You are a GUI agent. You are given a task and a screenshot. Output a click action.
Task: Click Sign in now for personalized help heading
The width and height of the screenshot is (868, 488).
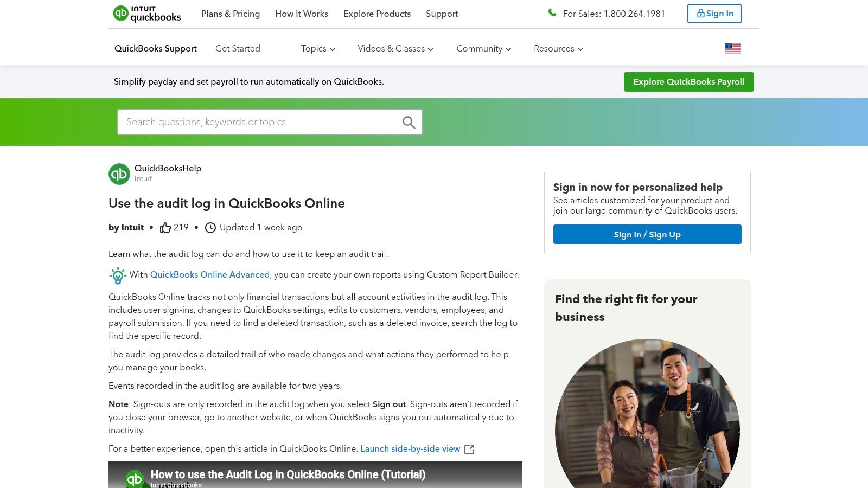point(638,187)
